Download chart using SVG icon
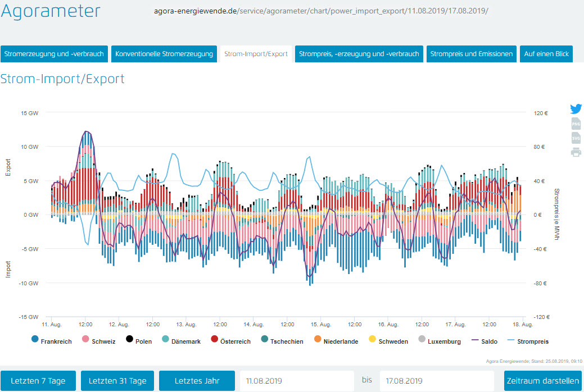584x392 pixels. pyautogui.click(x=576, y=138)
